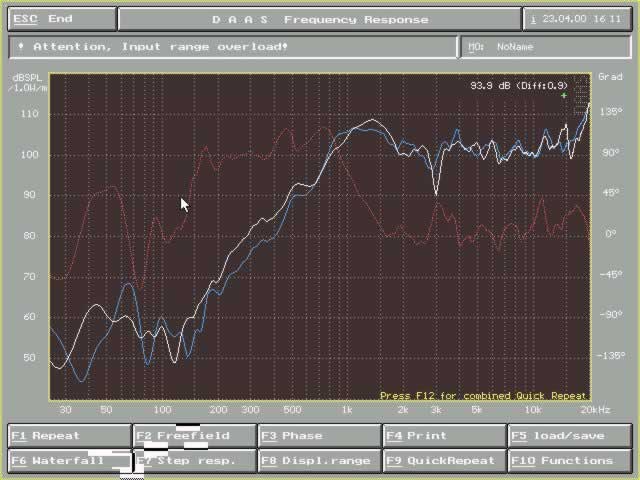The height and width of the screenshot is (480, 640).
Task: Click the Press F12 Quick Repeat hint
Action: coord(483,396)
